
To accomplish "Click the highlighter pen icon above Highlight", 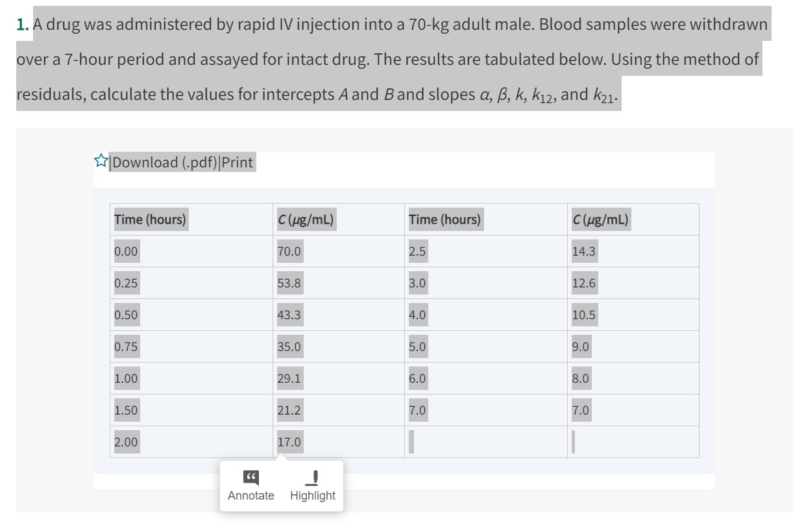I will 313,476.
